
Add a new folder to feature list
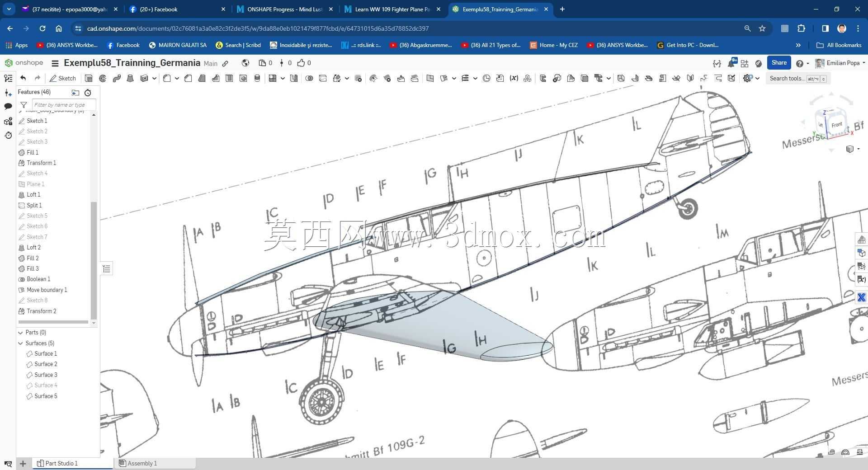coord(75,92)
